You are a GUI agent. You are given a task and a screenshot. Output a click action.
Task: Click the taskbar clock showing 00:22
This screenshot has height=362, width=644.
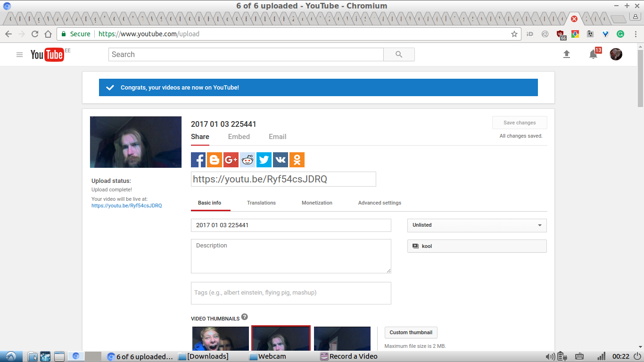pos(621,356)
